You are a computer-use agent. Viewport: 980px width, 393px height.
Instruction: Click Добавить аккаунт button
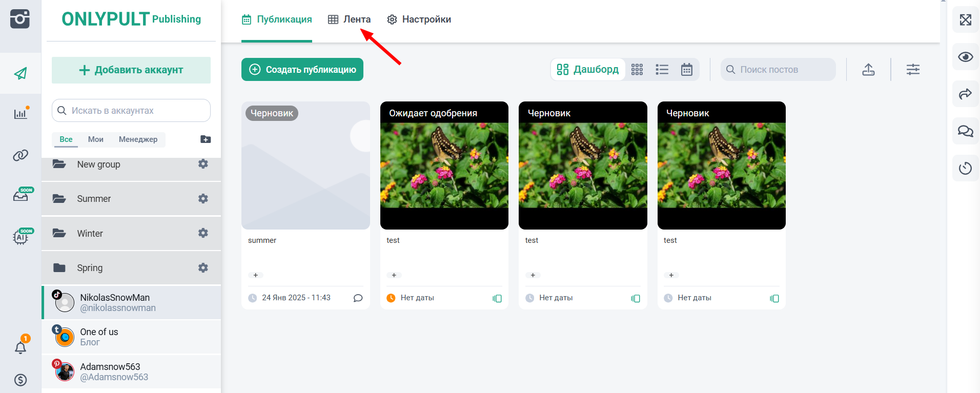(x=131, y=70)
